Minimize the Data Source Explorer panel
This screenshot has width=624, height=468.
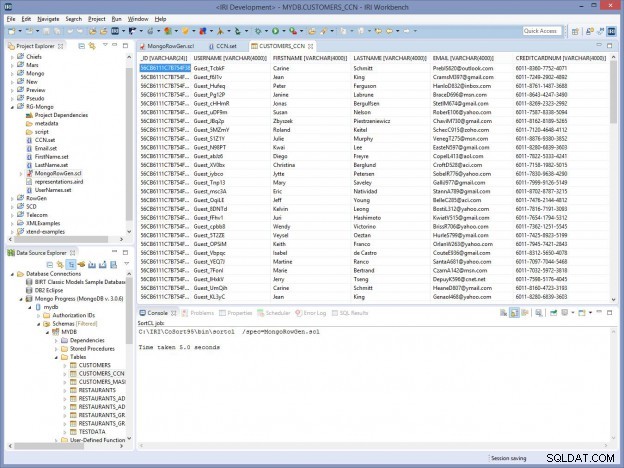pyautogui.click(x=115, y=252)
